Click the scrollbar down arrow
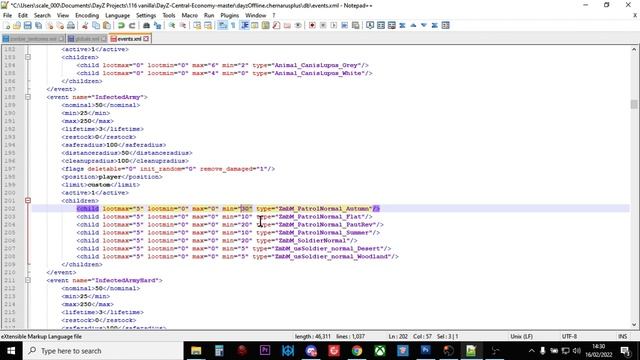This screenshot has width=640, height=360. point(634,325)
